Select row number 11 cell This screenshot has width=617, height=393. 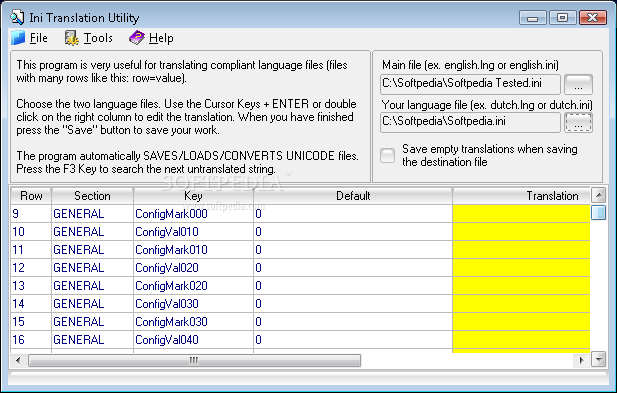[31, 250]
